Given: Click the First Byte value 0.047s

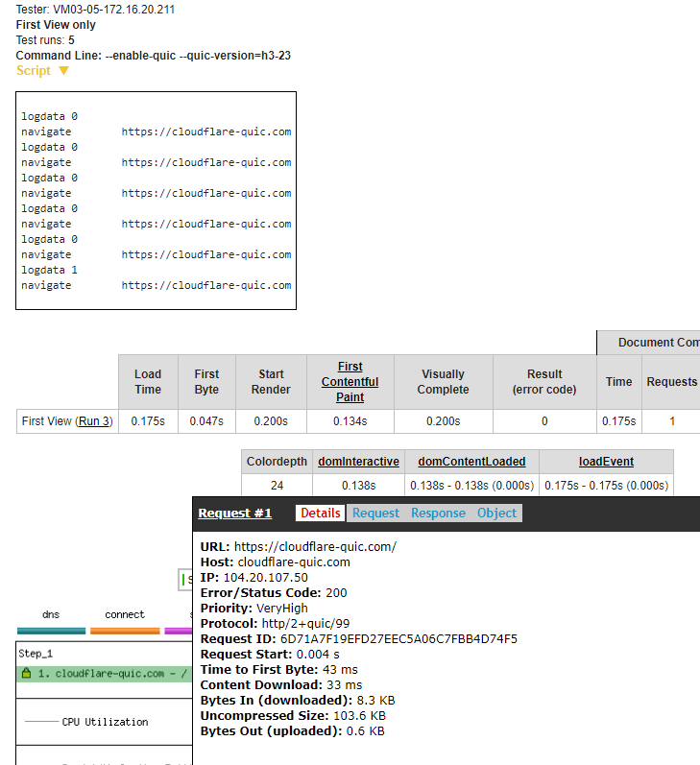Looking at the screenshot, I should point(206,421).
